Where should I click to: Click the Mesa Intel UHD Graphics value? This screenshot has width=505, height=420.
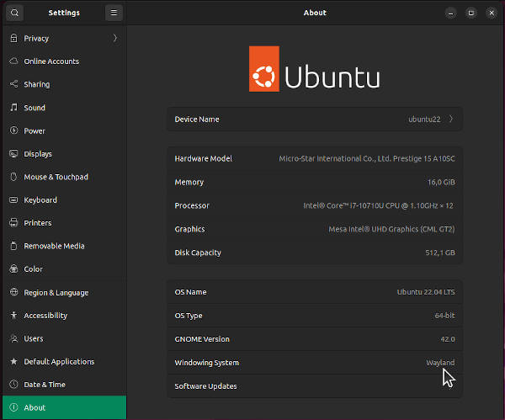pos(391,229)
